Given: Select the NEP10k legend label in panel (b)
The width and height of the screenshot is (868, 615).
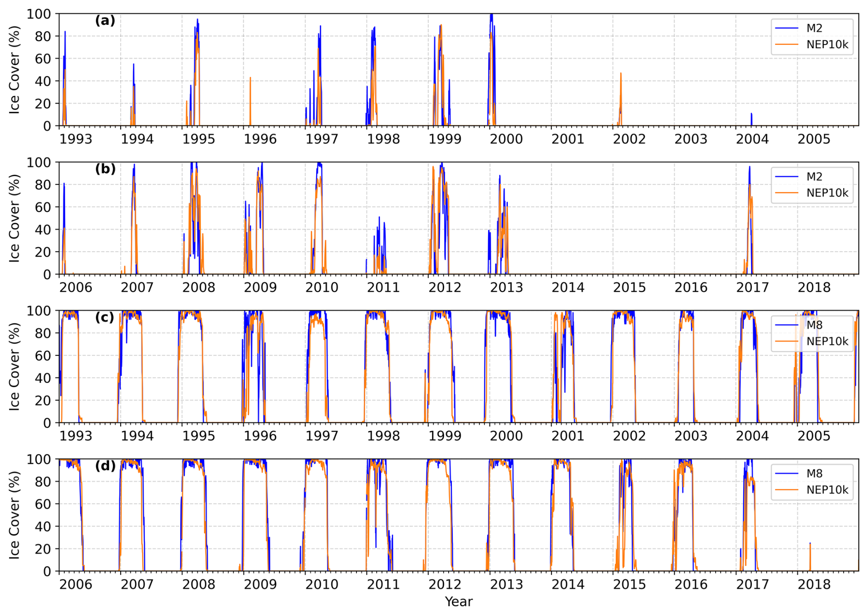Looking at the screenshot, I should point(827,193).
